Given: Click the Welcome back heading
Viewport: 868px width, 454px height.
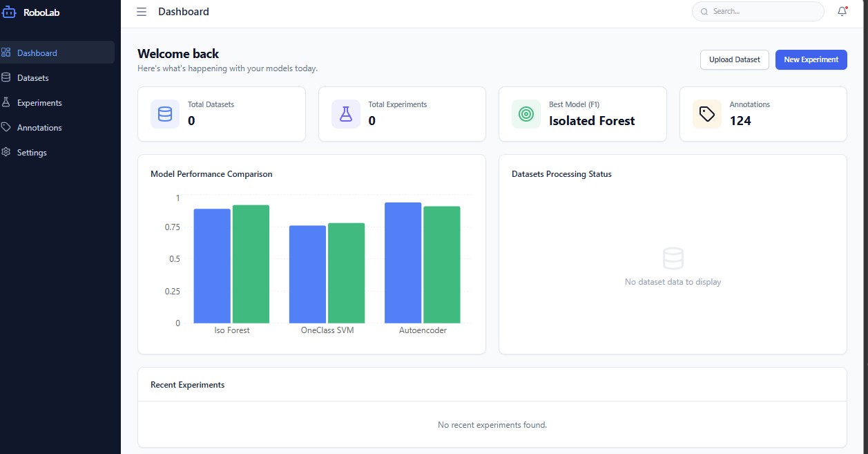Looking at the screenshot, I should pos(178,54).
